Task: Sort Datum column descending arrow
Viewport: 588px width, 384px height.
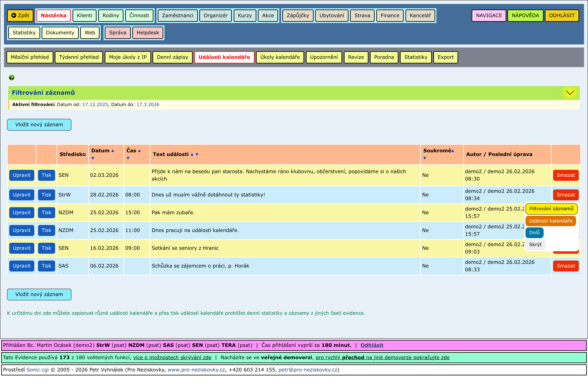Action: click(x=93, y=158)
